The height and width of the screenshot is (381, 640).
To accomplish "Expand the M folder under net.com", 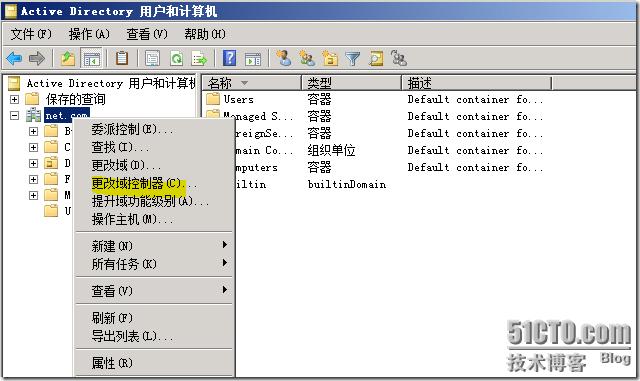I will [x=33, y=196].
